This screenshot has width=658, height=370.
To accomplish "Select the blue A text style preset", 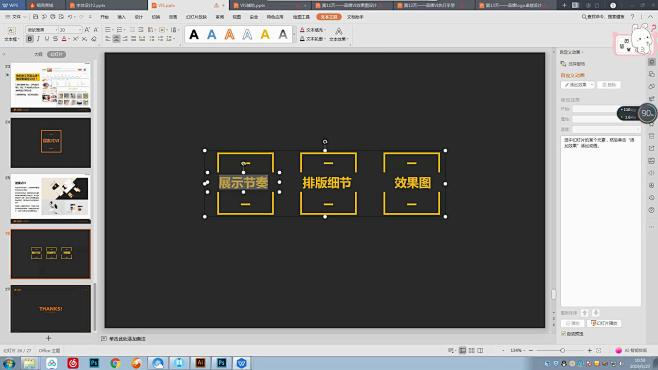I will (x=212, y=34).
